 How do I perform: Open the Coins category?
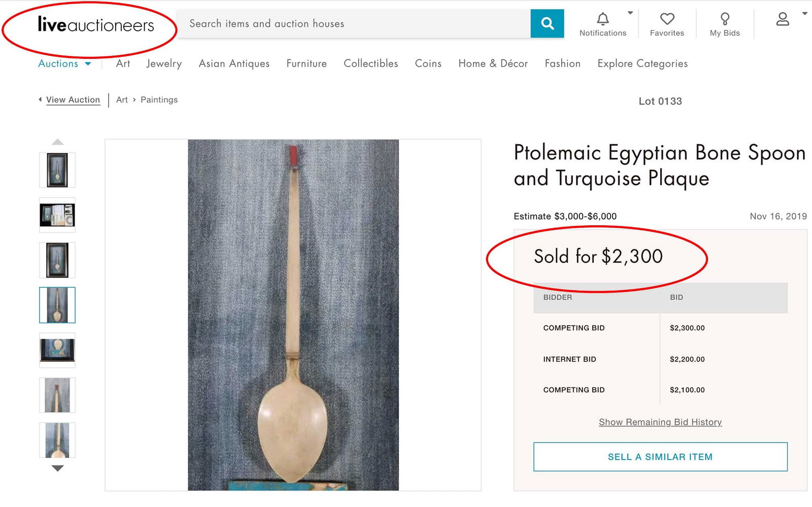pyautogui.click(x=428, y=63)
